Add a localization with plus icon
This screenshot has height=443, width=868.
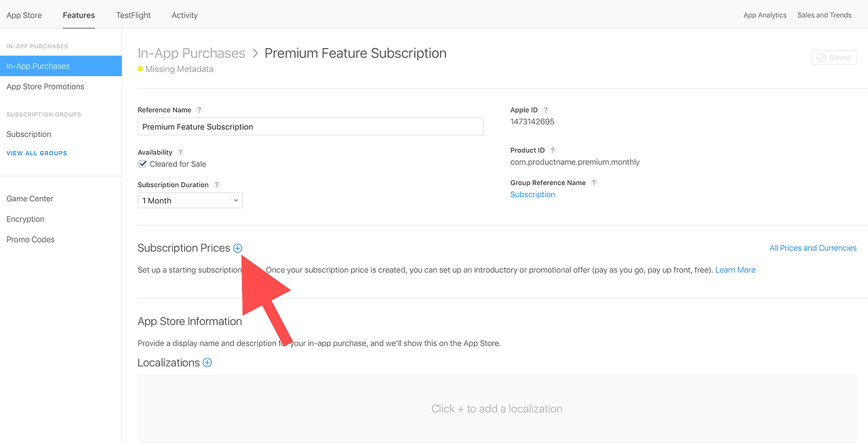208,362
